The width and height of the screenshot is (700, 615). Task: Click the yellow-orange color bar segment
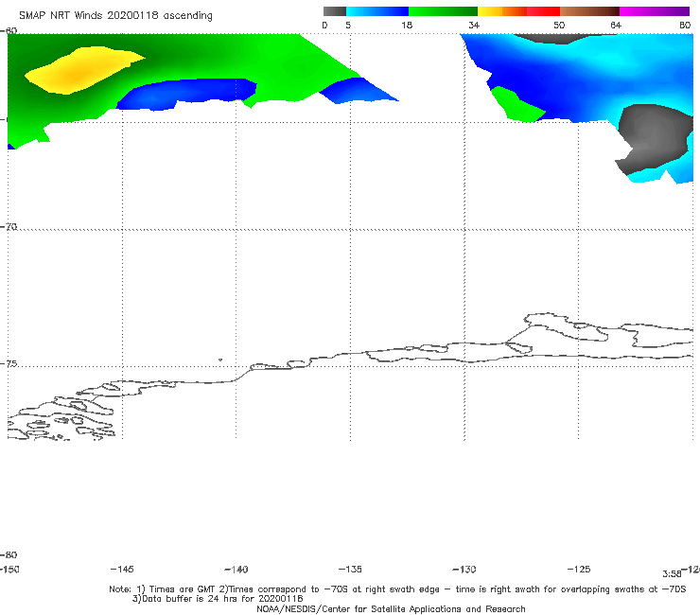(501, 11)
